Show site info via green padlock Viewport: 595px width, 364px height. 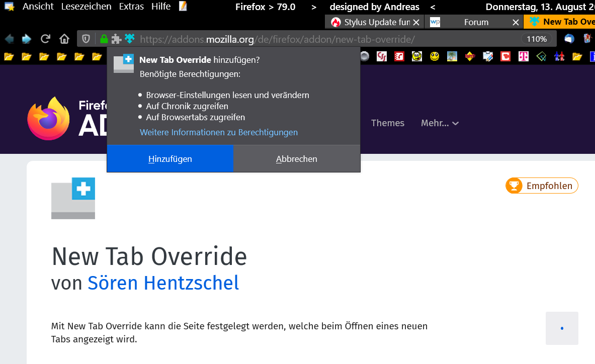pos(104,39)
